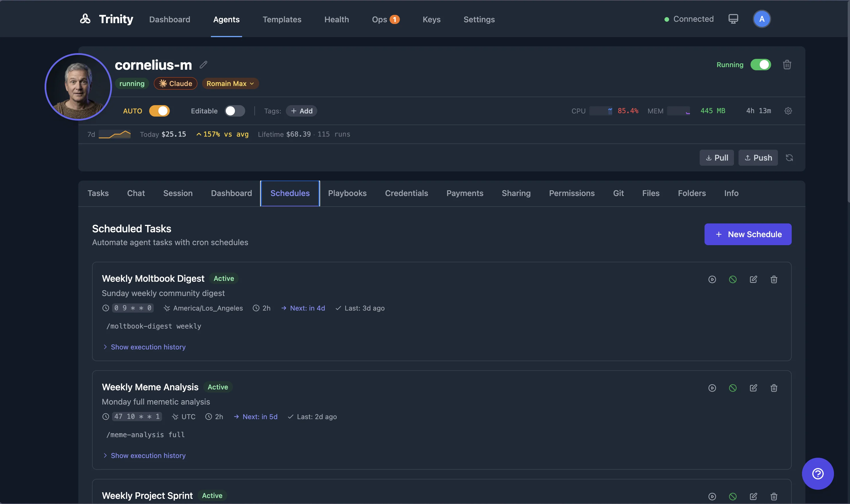This screenshot has width=850, height=504.
Task: Edit the Weekly Moltbook Digest schedule
Action: [x=753, y=279]
